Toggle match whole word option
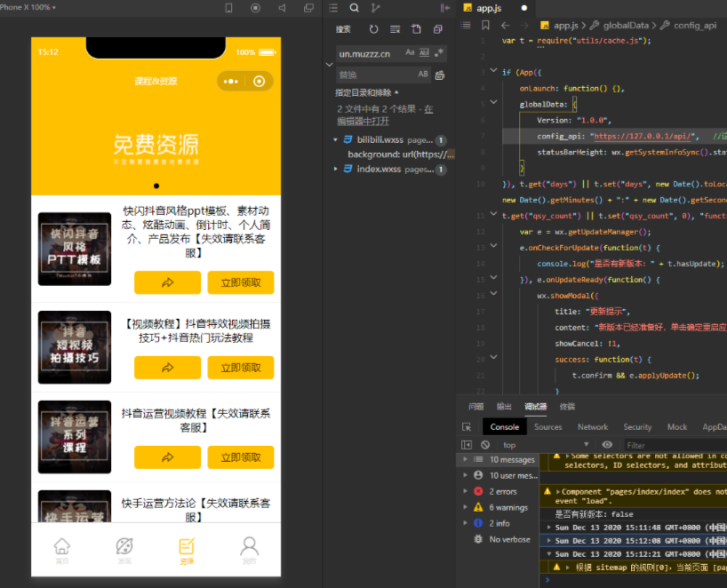This screenshot has width=727, height=588. click(424, 52)
